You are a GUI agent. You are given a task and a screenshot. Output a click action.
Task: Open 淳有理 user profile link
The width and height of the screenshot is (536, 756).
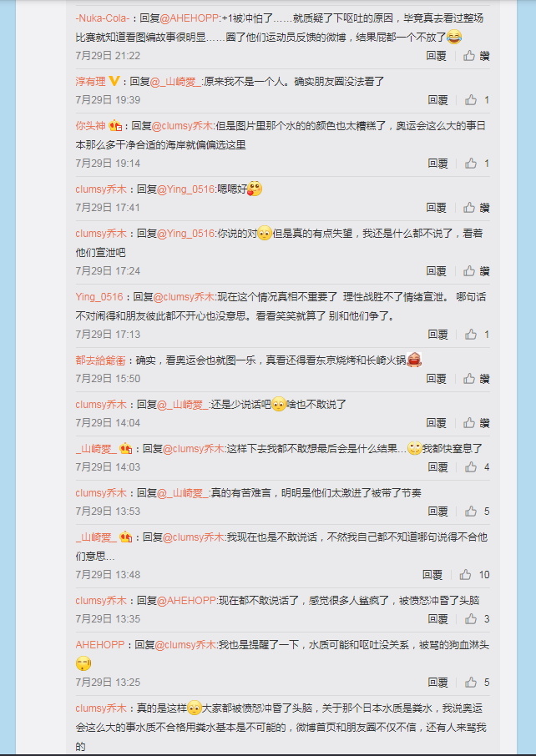[x=90, y=82]
